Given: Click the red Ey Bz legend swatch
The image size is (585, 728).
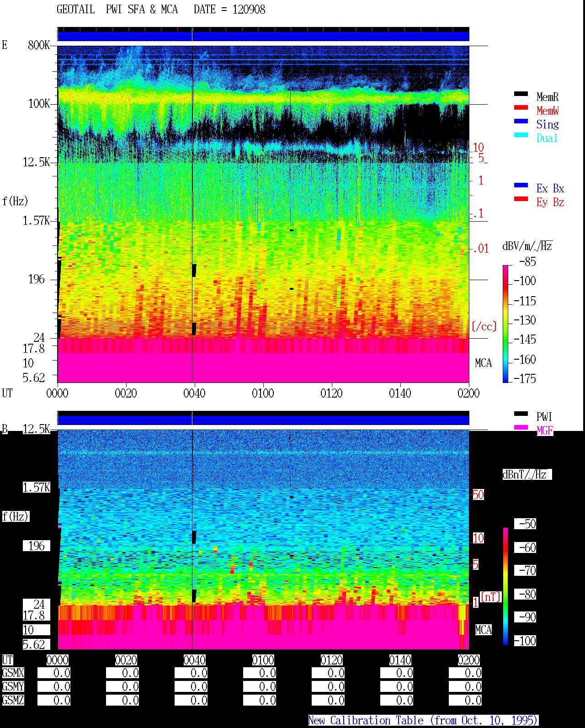Looking at the screenshot, I should (x=521, y=199).
